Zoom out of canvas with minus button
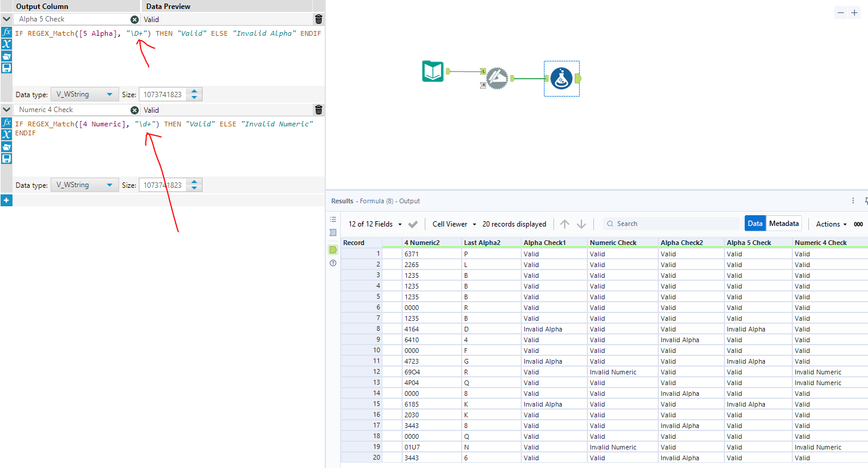The width and height of the screenshot is (868, 468). coord(841,13)
